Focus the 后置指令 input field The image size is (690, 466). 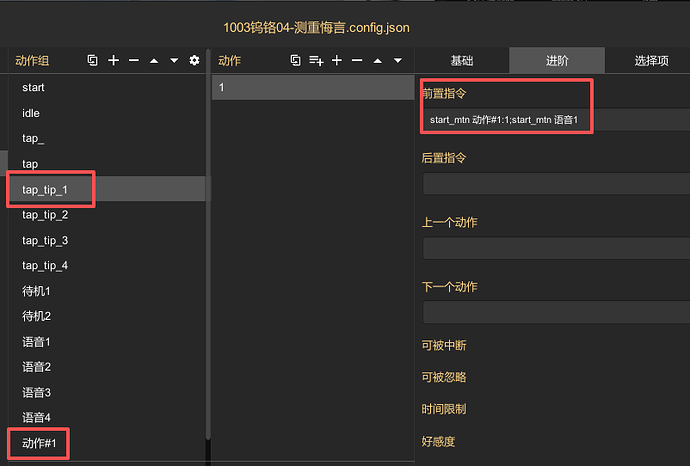[x=555, y=184]
